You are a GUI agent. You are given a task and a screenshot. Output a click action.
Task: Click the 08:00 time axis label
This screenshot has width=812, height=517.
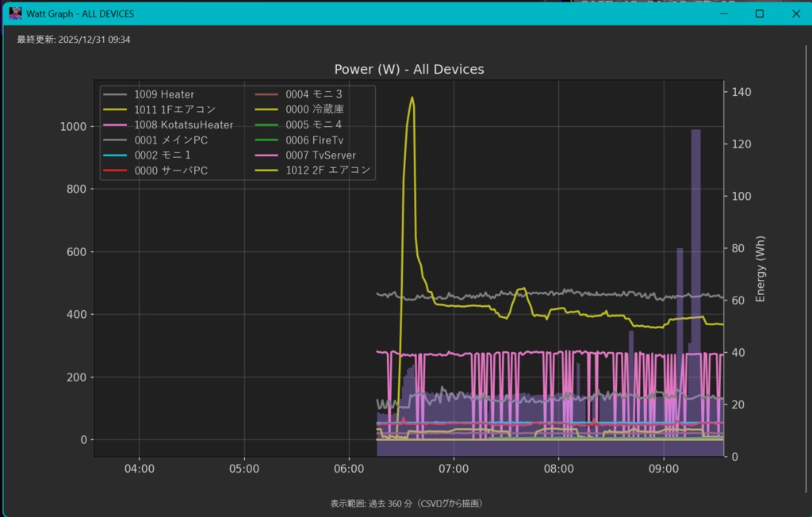point(559,469)
